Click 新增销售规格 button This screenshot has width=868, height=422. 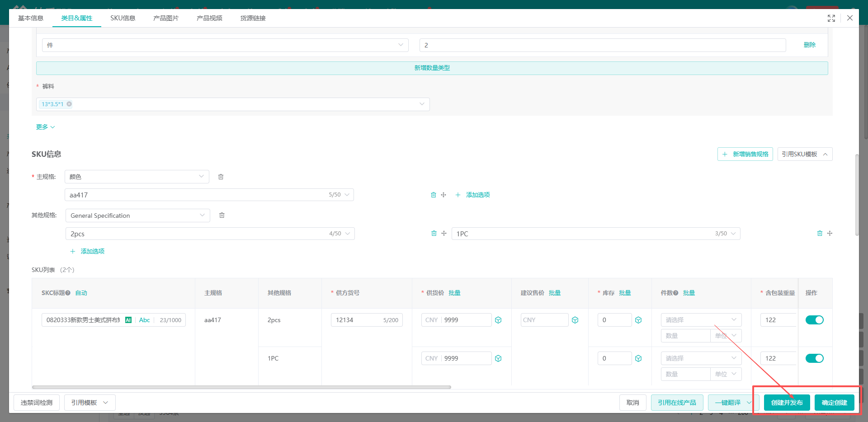tap(745, 154)
